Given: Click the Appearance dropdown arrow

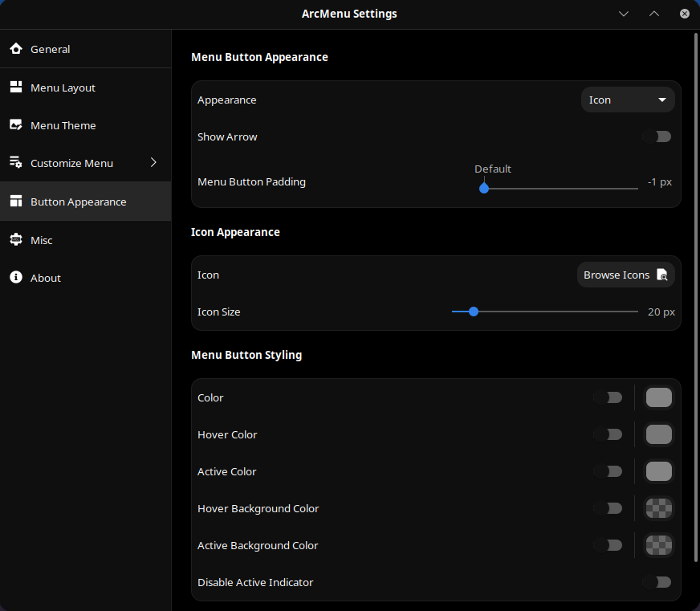Looking at the screenshot, I should [662, 100].
